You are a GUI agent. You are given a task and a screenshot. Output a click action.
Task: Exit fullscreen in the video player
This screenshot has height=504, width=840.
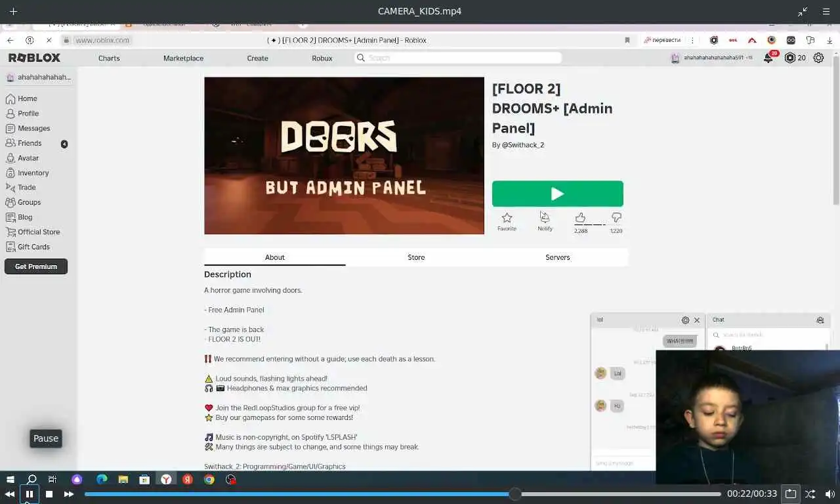tap(803, 11)
